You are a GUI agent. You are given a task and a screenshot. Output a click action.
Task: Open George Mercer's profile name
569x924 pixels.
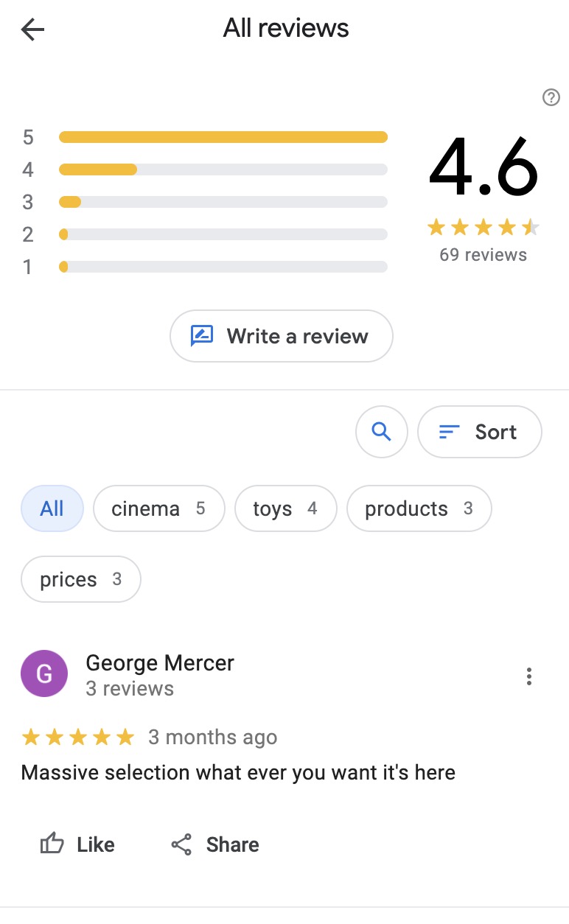pos(160,662)
